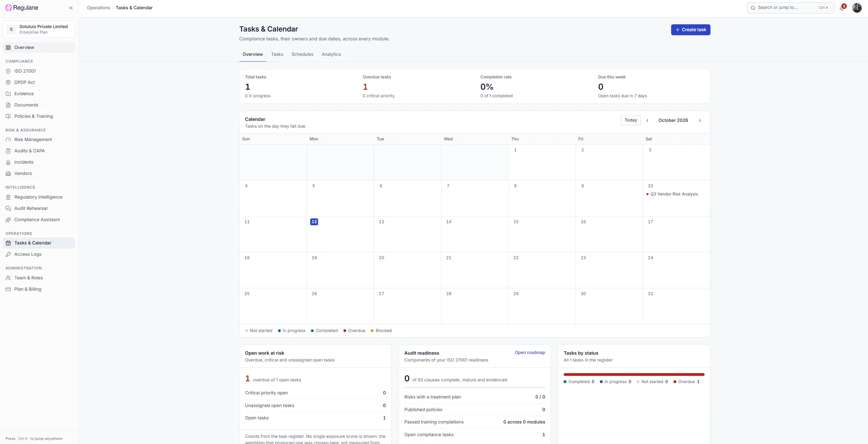The image size is (868, 444).
Task: Click the Today button in calendar
Action: (631, 120)
